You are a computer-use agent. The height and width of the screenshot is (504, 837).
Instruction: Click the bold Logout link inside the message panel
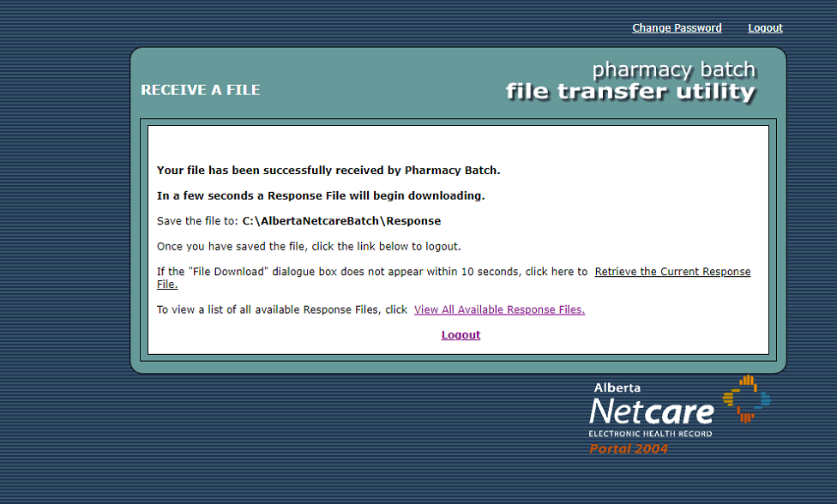(x=461, y=335)
